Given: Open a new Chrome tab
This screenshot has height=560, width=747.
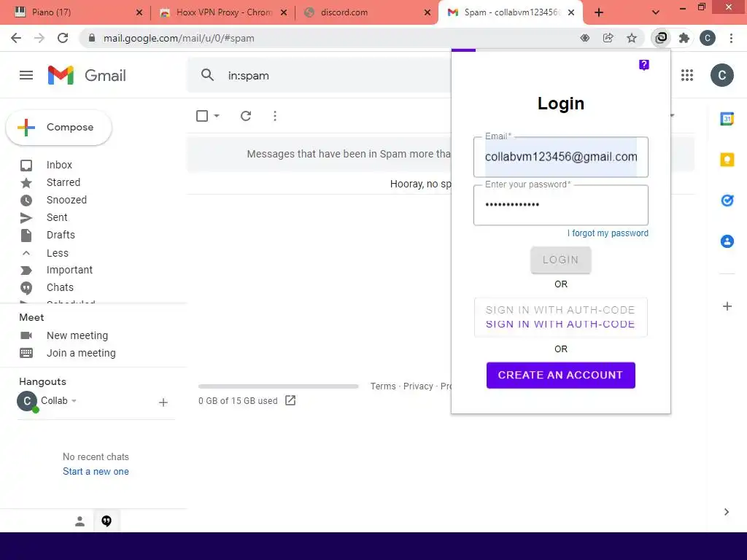Looking at the screenshot, I should click(599, 12).
